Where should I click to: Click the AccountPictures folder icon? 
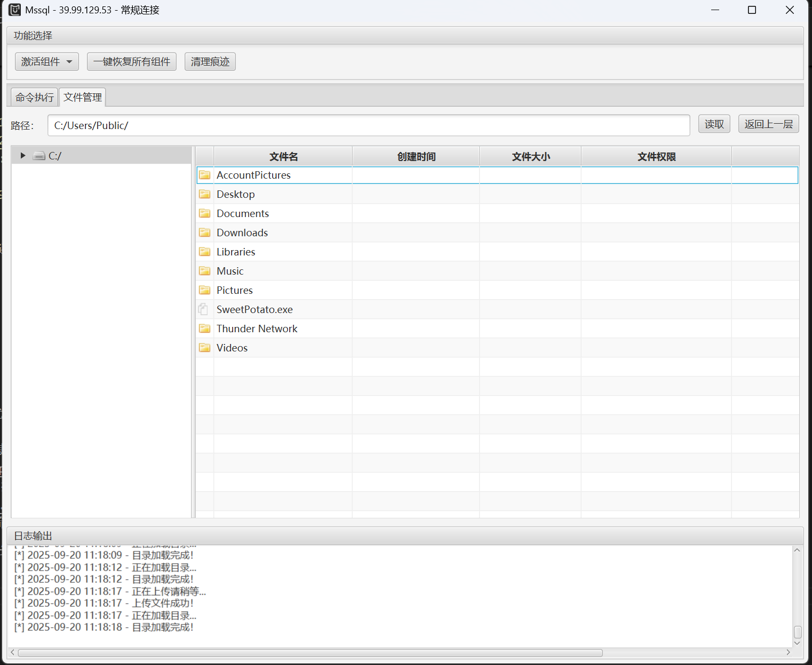tap(204, 175)
